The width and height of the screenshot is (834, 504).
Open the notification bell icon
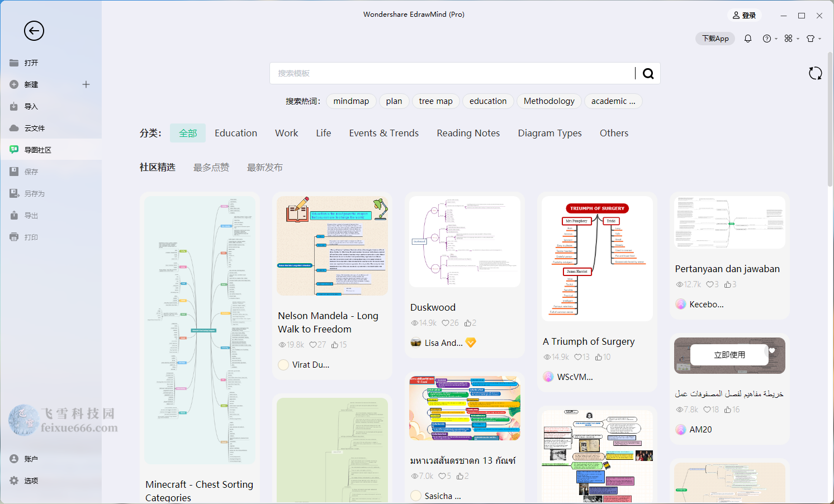click(x=748, y=39)
